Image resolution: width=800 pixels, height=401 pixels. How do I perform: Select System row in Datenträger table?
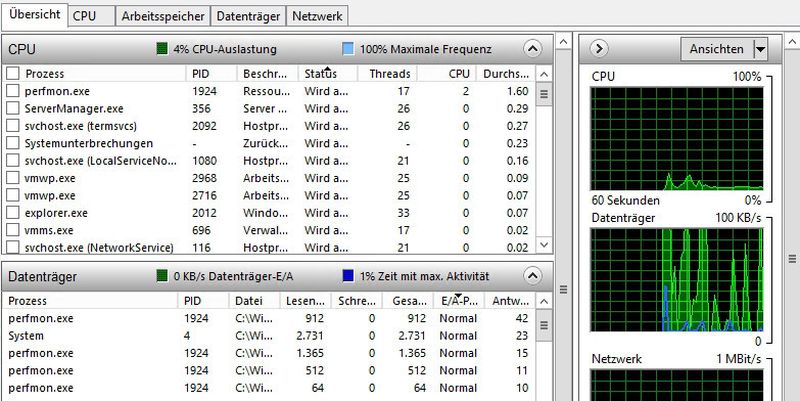269,336
